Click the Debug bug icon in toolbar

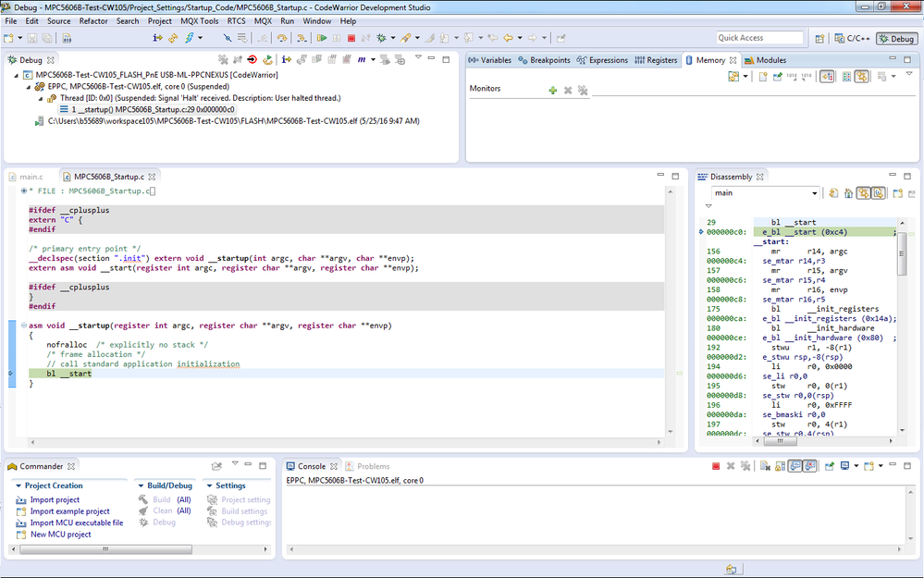coord(381,38)
